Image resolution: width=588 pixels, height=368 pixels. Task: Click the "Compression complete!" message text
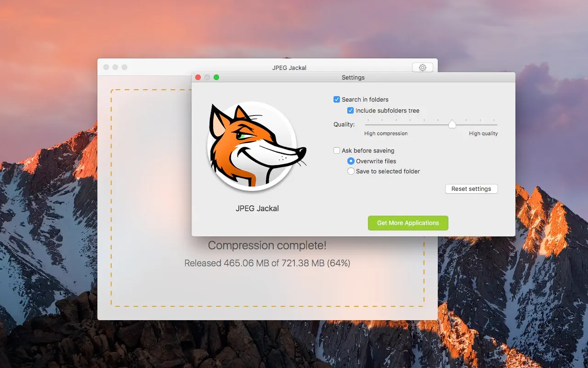pos(267,245)
